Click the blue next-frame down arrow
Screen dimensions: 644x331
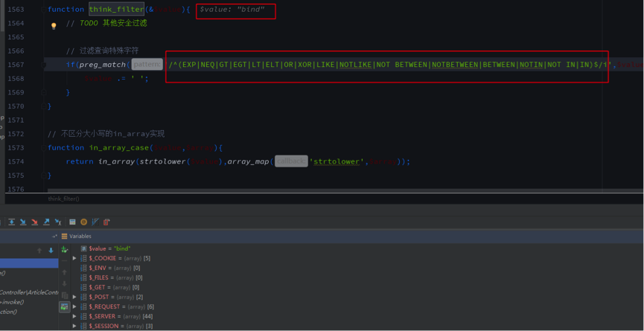click(x=51, y=251)
